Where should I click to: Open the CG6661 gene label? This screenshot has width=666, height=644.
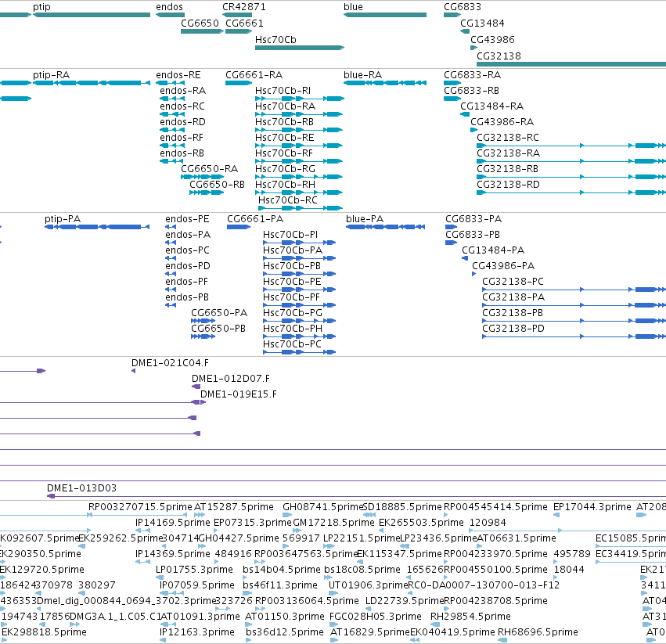coord(245,23)
